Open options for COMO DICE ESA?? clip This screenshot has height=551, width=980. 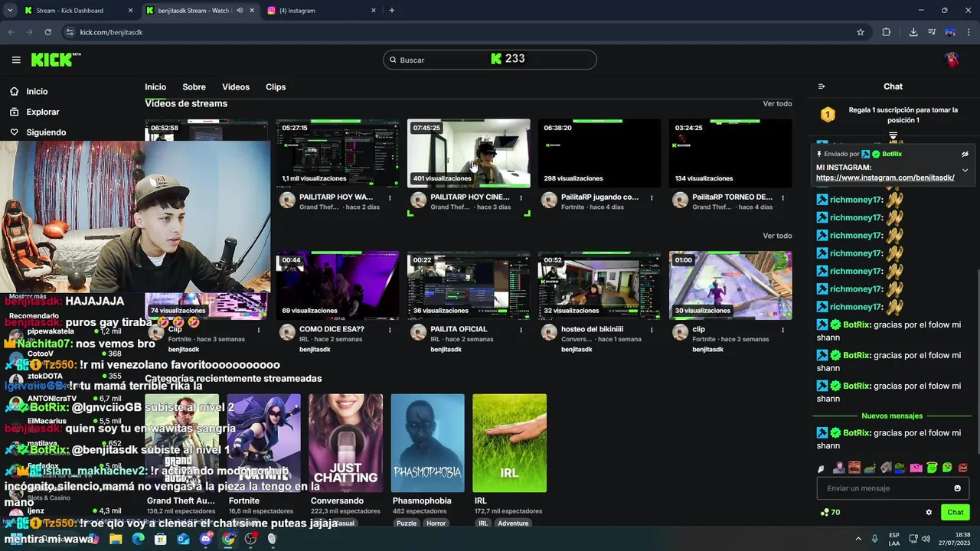pos(390,330)
